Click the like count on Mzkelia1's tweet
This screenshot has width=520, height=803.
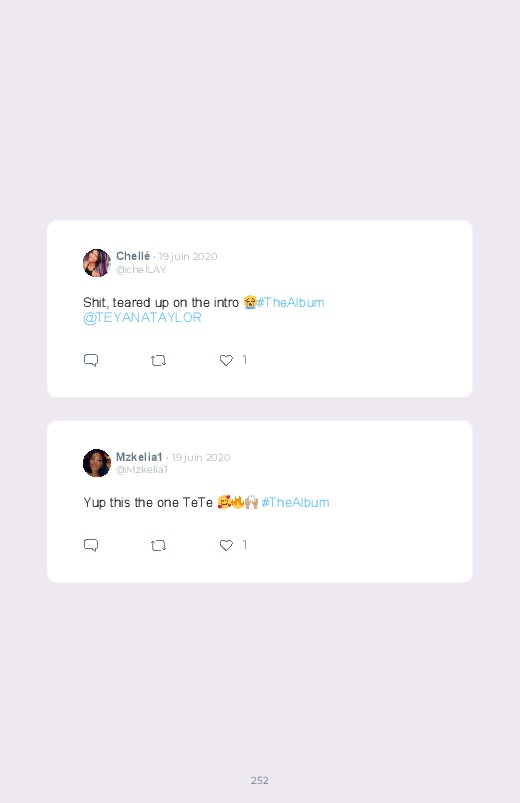tap(244, 545)
